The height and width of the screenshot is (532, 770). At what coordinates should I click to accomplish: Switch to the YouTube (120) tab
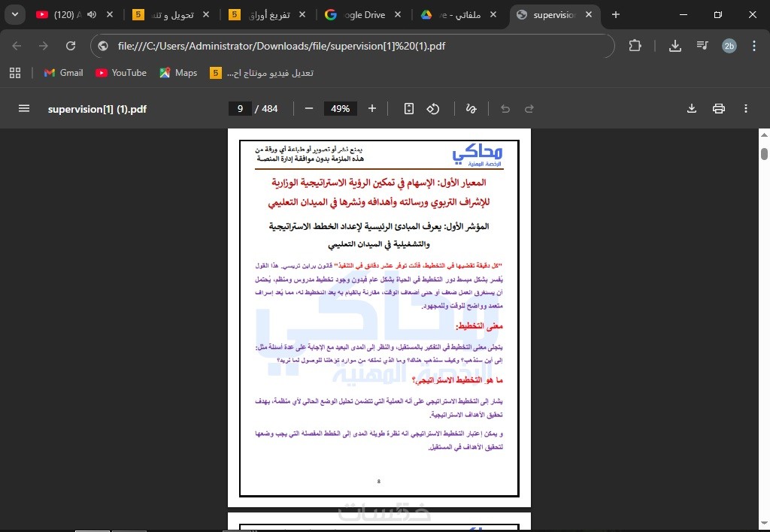pyautogui.click(x=62, y=15)
